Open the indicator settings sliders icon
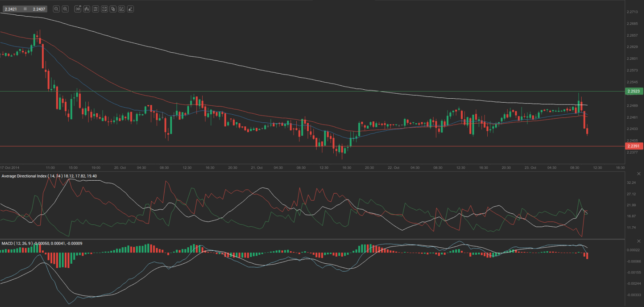Screen dimensions: 644x307 pyautogui.click(x=96, y=9)
